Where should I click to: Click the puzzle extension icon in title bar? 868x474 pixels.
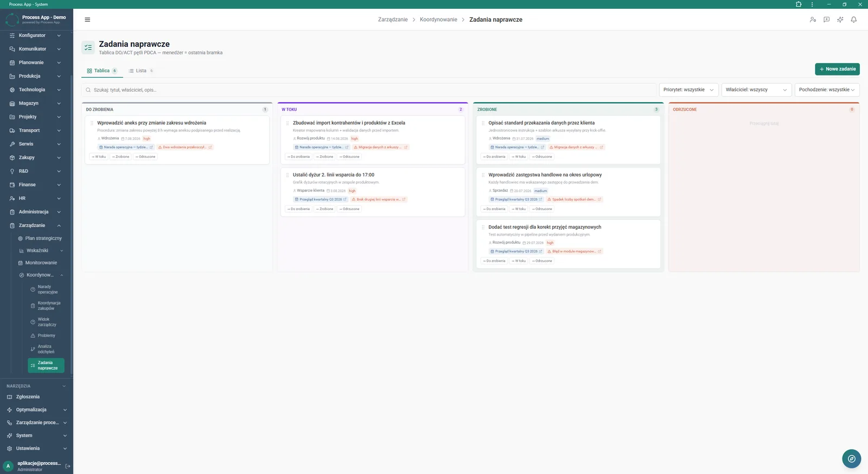pyautogui.click(x=799, y=4)
